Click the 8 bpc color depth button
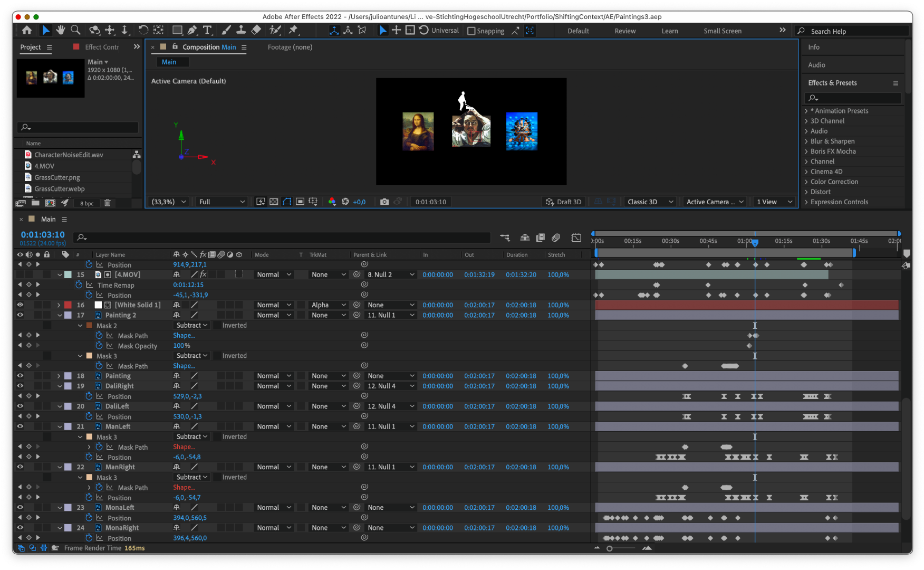924x570 pixels. pos(86,203)
